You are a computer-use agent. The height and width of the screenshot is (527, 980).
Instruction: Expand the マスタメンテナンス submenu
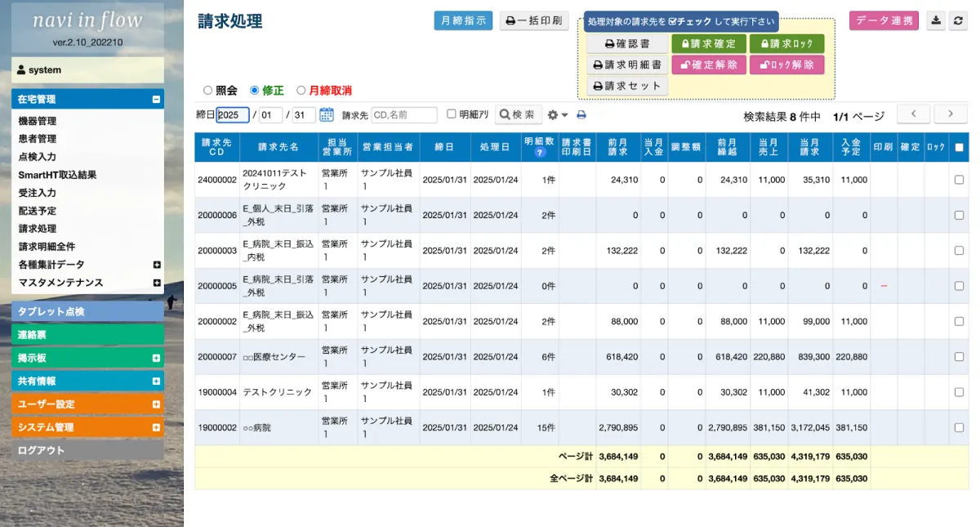coord(157,283)
